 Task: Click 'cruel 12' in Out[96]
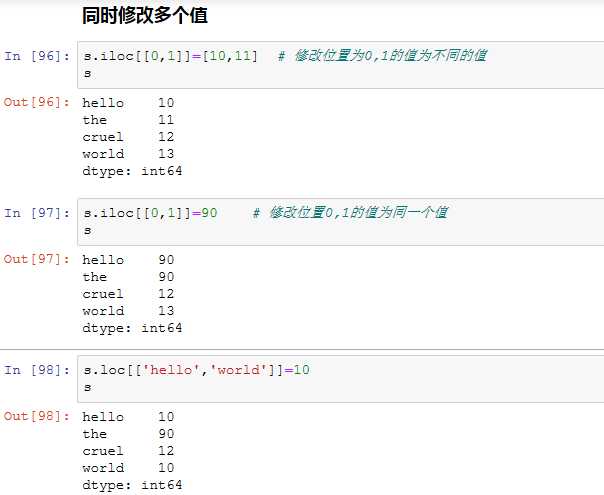click(128, 137)
